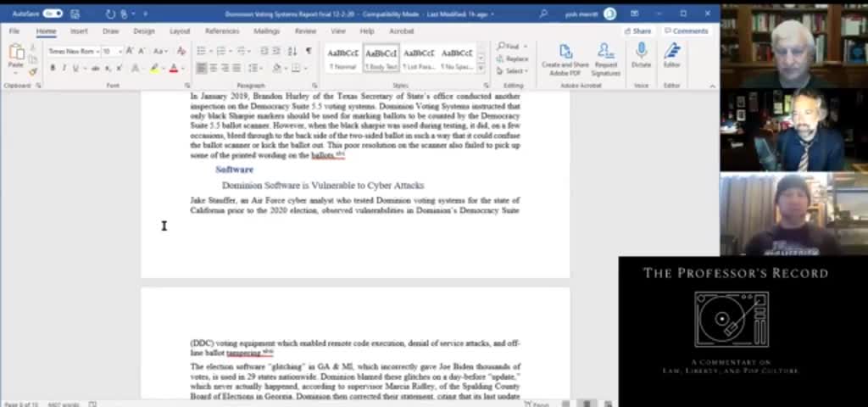868x407 pixels.
Task: Open the font color dropdown arrow
Action: [183, 69]
